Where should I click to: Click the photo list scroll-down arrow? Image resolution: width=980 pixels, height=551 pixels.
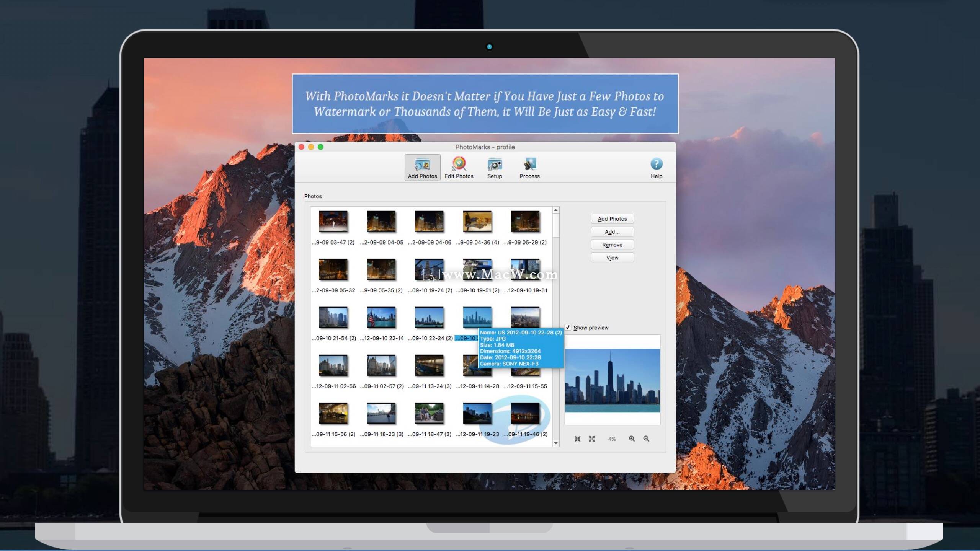556,443
